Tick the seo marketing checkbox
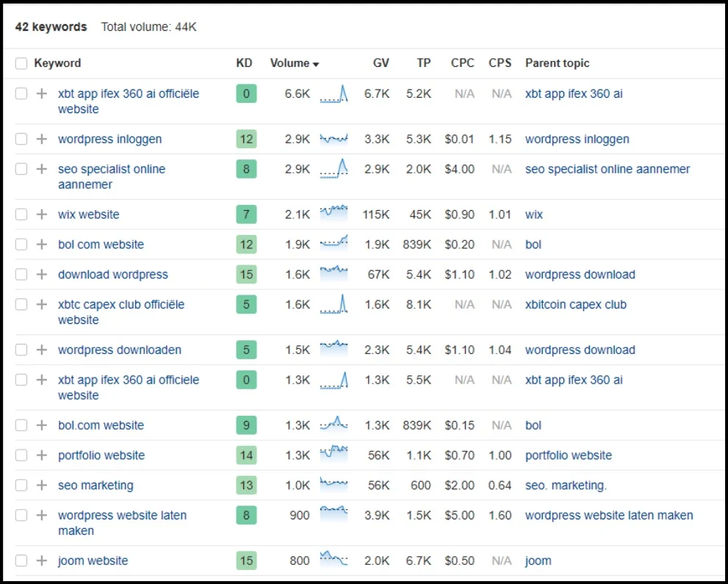Viewport: 728px width, 584px height. point(21,485)
